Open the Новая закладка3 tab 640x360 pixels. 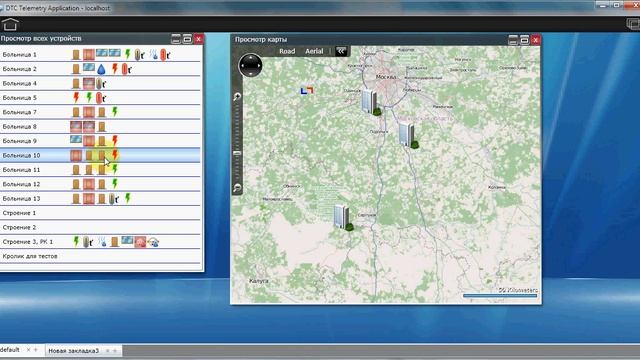73,351
